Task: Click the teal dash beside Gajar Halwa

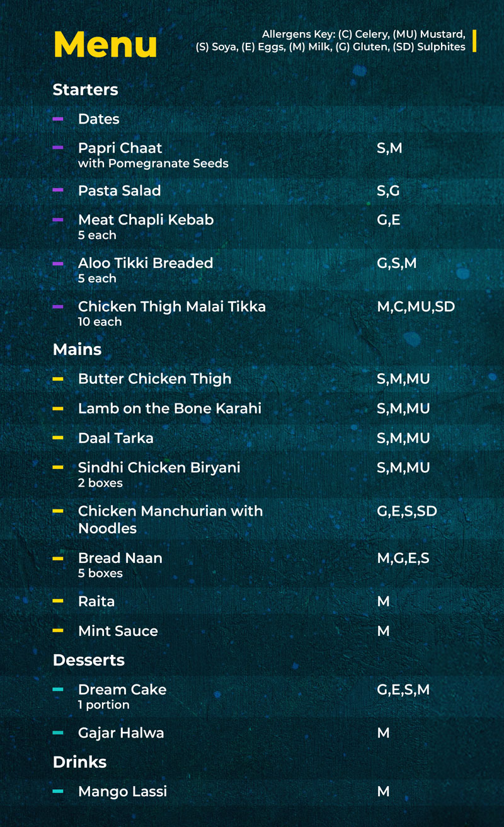Action: tap(58, 732)
